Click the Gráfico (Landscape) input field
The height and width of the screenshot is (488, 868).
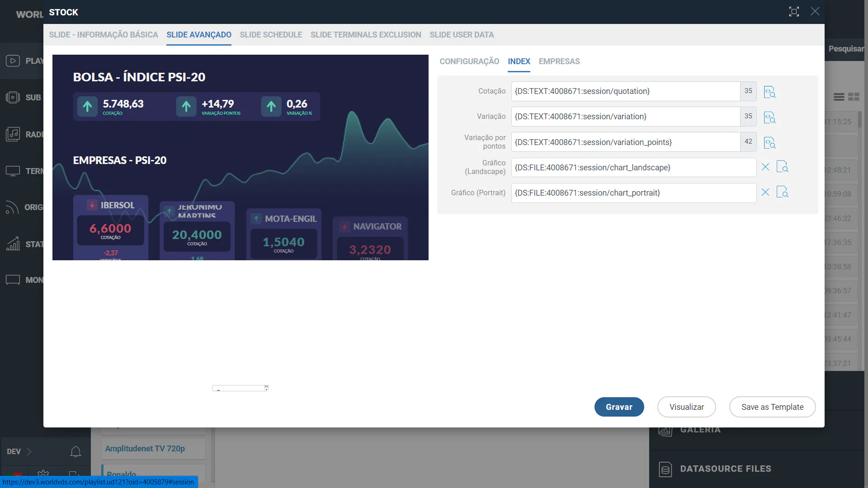point(634,167)
